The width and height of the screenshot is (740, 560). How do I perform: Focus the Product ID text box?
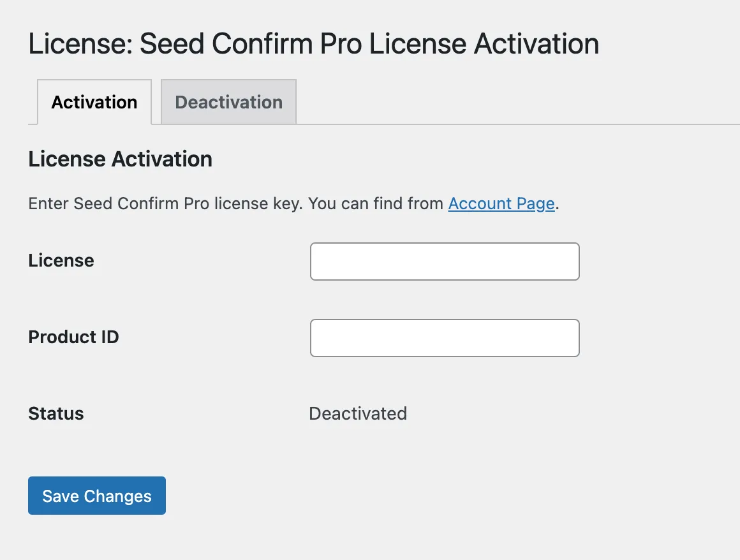click(x=445, y=338)
